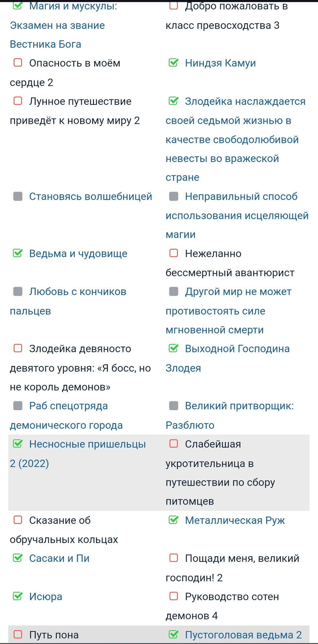Toggle checkbox next to Ведьма и чудовище

pos(18,253)
